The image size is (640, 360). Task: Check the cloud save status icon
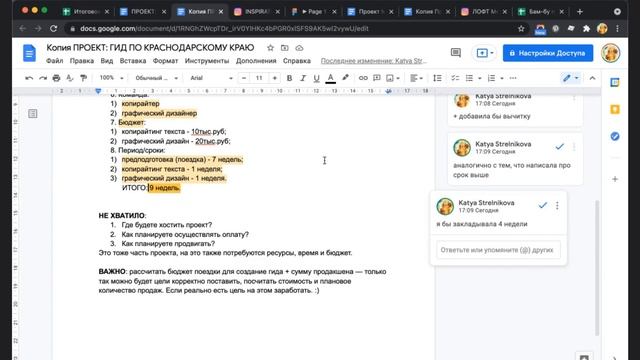click(x=299, y=48)
